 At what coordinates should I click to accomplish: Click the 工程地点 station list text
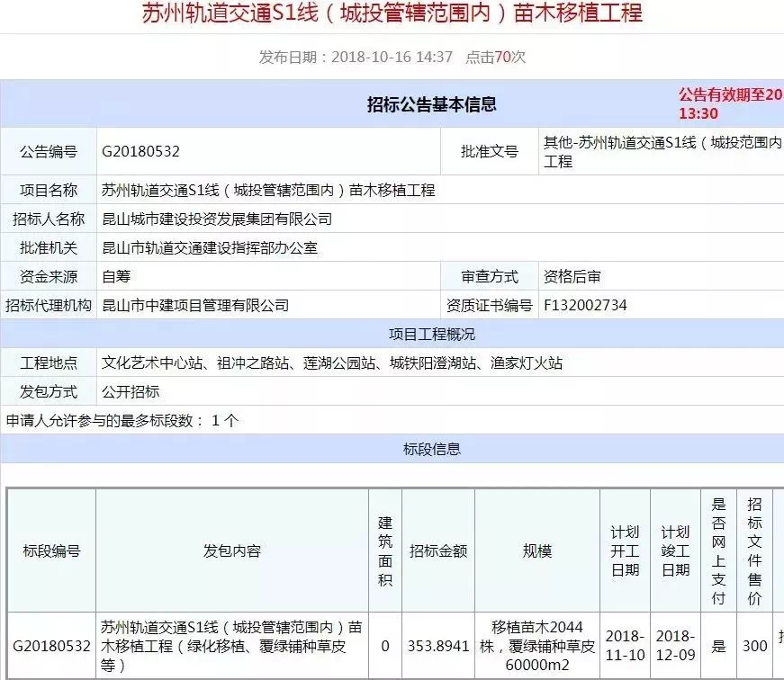[x=332, y=362]
